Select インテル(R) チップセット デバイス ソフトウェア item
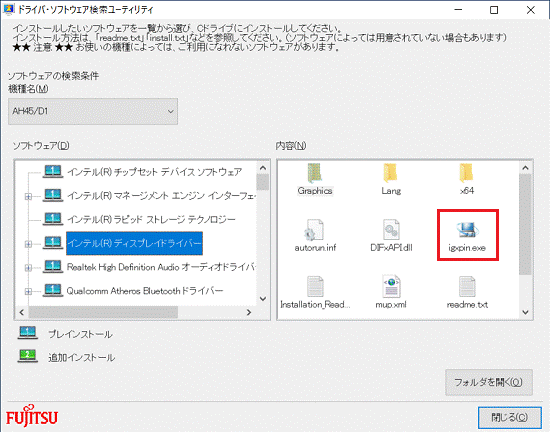550x432 pixels. pyautogui.click(x=154, y=172)
